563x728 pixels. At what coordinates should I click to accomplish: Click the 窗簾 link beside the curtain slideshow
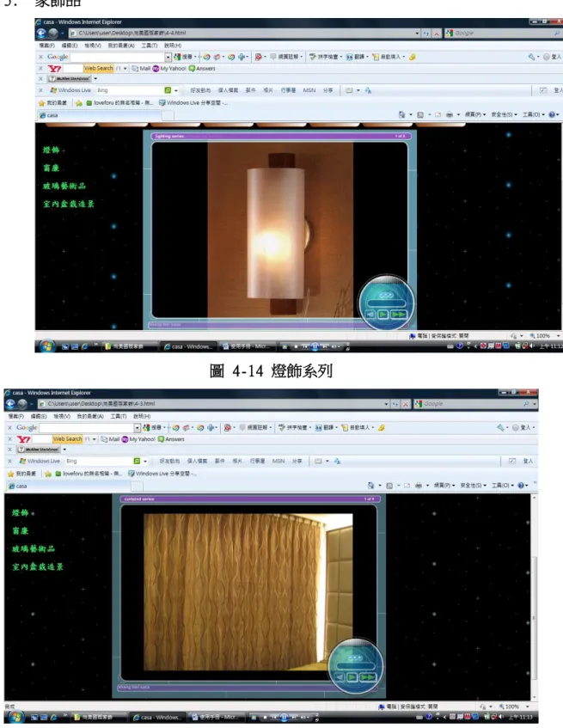tap(21, 530)
